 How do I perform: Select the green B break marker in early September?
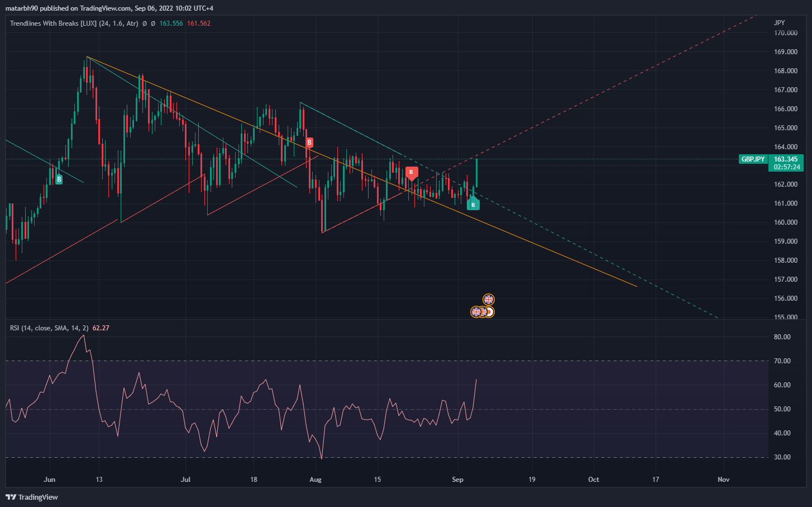click(473, 203)
